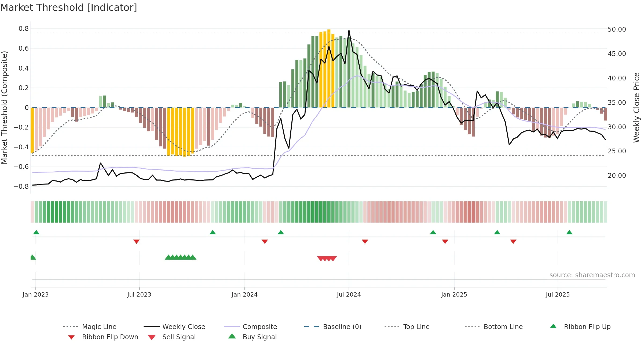
Task: Toggle the Ribbon Flip Up legend entry
Action: click(580, 327)
